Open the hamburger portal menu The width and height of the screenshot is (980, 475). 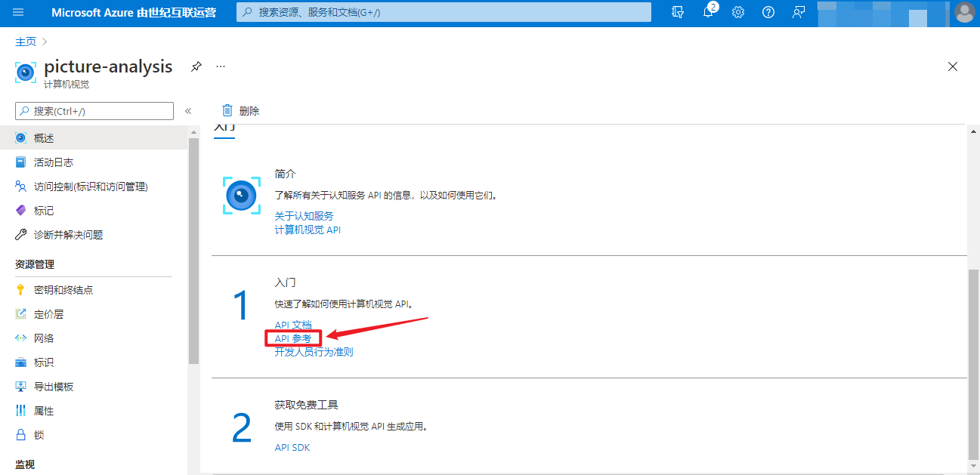(x=18, y=12)
